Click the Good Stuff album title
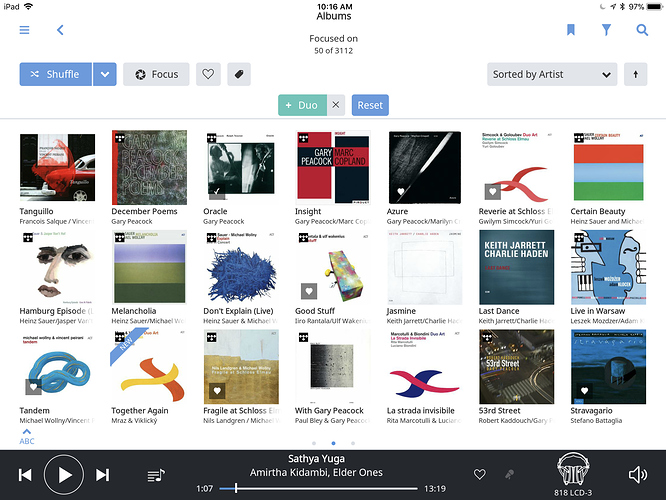The image size is (666, 500). (315, 311)
